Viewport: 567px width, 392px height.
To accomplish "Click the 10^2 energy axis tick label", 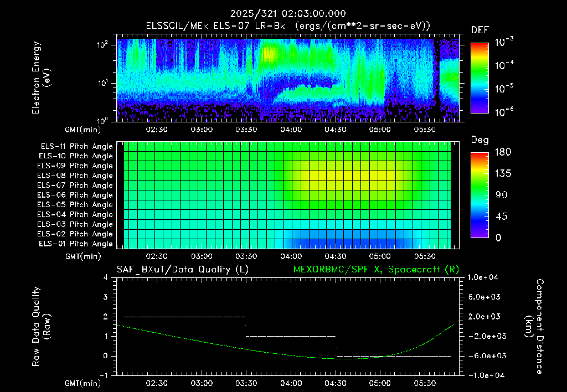I will click(x=102, y=44).
